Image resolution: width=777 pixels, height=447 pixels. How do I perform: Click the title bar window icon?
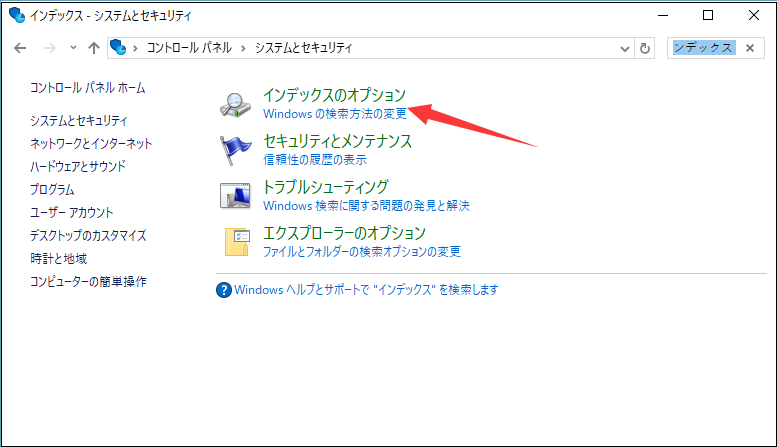pyautogui.click(x=17, y=15)
